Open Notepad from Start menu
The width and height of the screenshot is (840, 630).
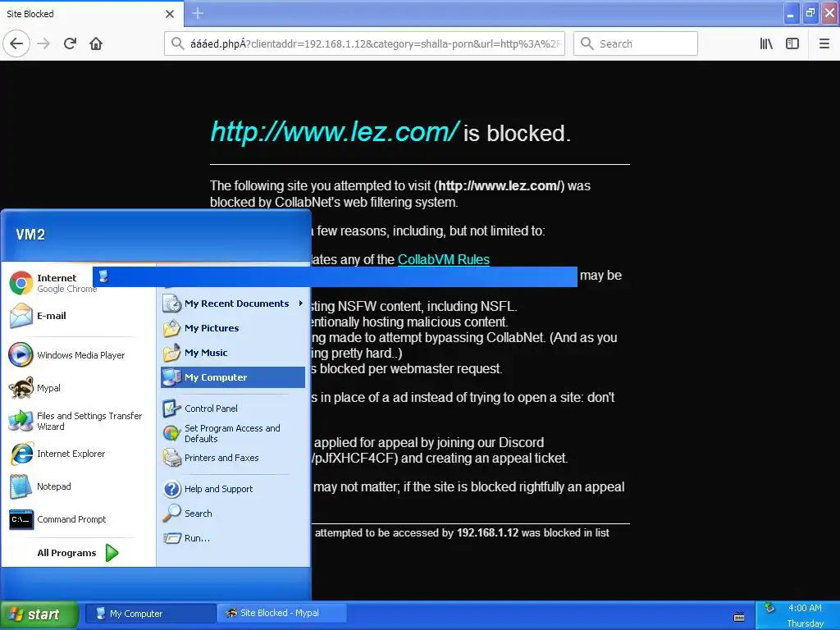[41, 486]
